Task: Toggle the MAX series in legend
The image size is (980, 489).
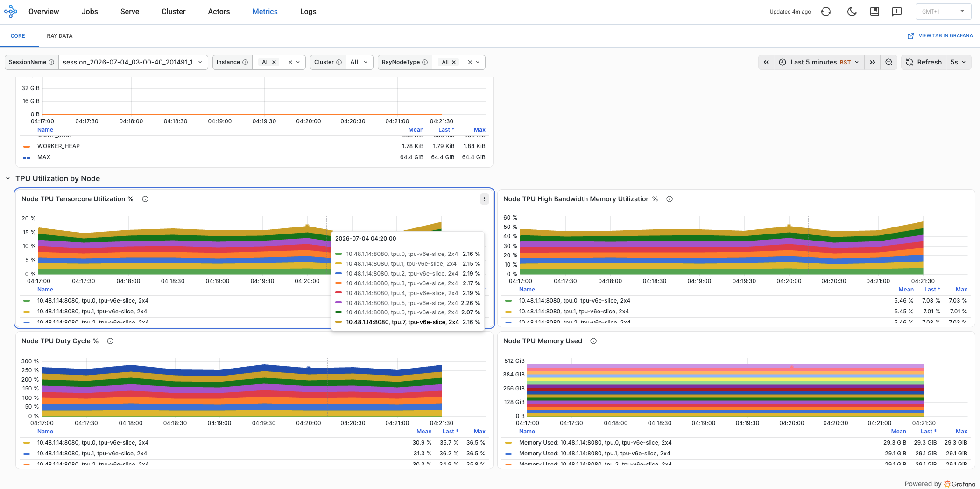Action: point(43,157)
